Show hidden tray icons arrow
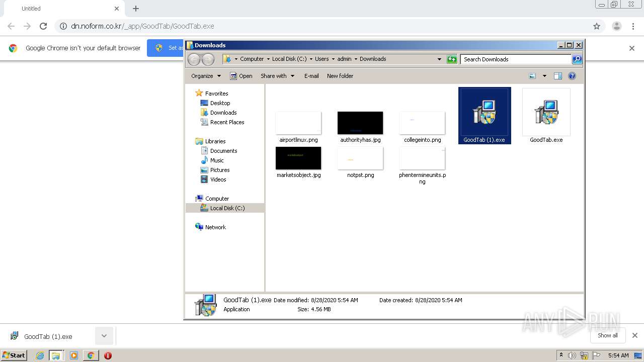The height and width of the screenshot is (362, 644). (x=561, y=355)
